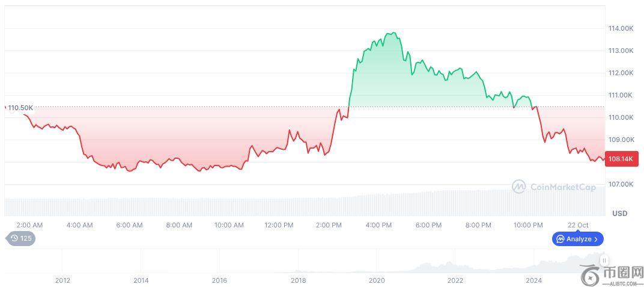Screen dimensions: 644x287
Task: Click the alibtc.com coin logo in the corner
Action: [591, 274]
